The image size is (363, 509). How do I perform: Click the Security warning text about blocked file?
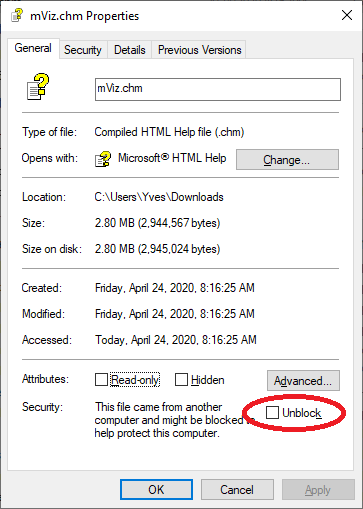click(170, 420)
